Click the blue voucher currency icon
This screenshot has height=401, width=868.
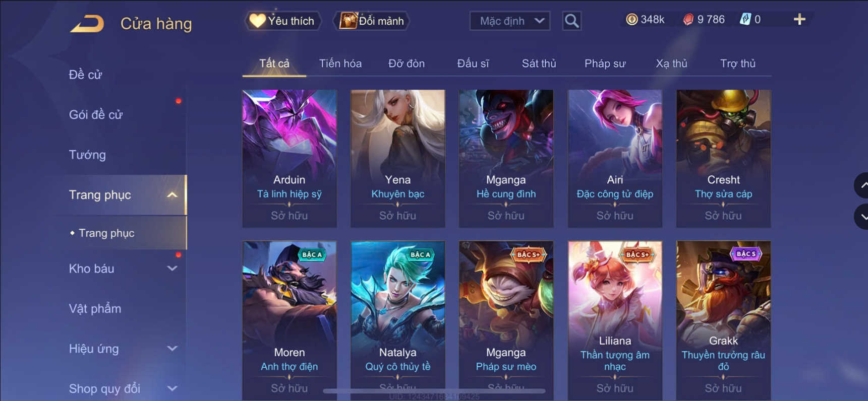(745, 19)
